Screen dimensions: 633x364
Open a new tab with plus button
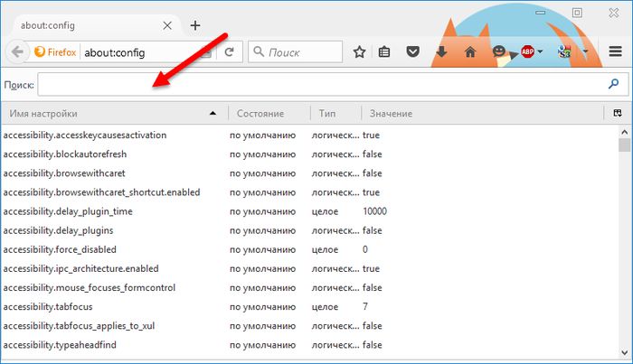click(x=195, y=24)
